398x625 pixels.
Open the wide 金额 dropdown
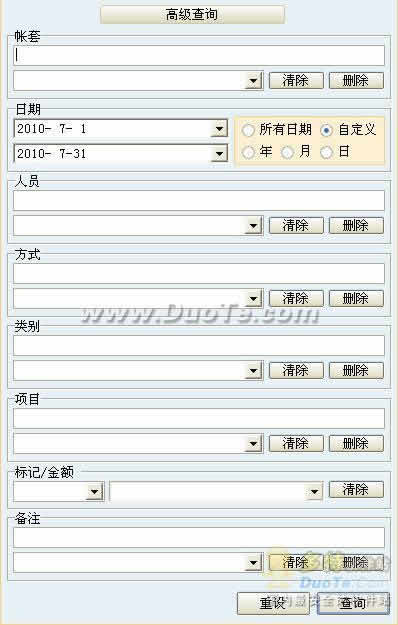coord(314,491)
